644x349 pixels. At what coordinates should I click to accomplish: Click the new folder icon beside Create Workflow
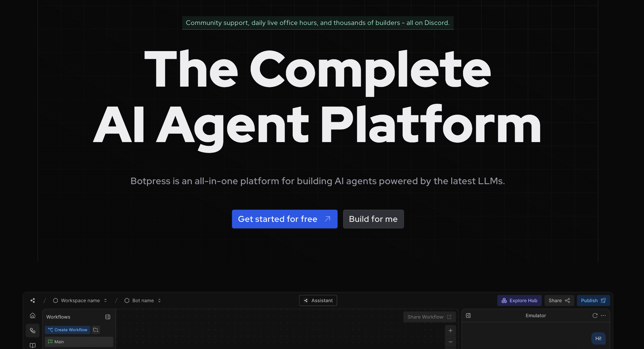pyautogui.click(x=96, y=330)
